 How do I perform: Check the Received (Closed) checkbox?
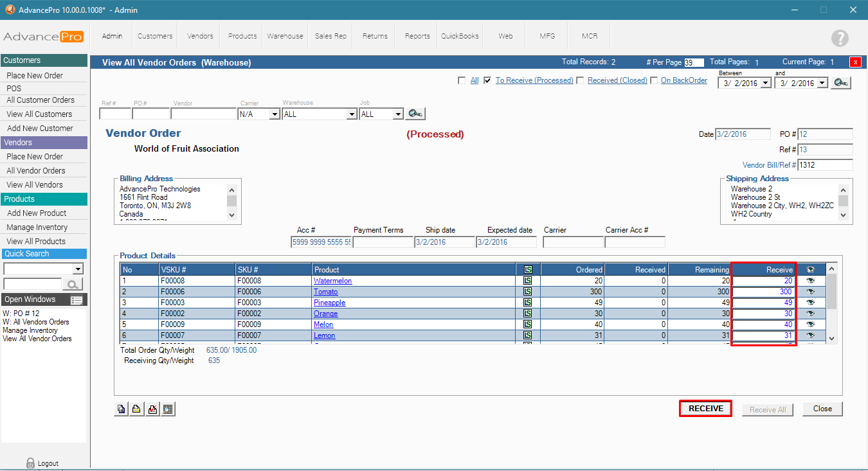580,80
